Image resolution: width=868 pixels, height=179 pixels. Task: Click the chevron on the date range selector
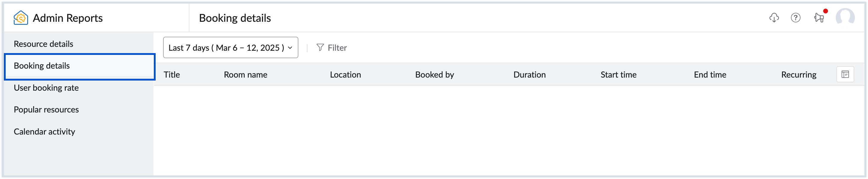point(290,48)
